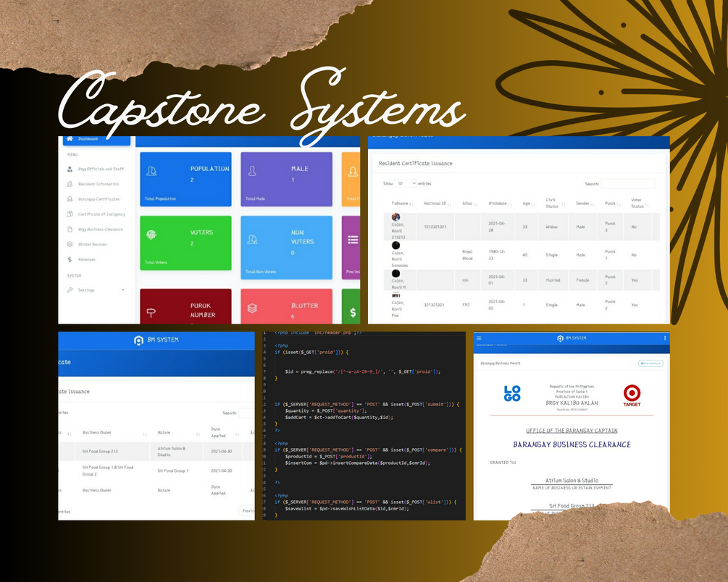The height and width of the screenshot is (582, 728).
Task: Sort the table by Gender column
Action: pyautogui.click(x=585, y=203)
